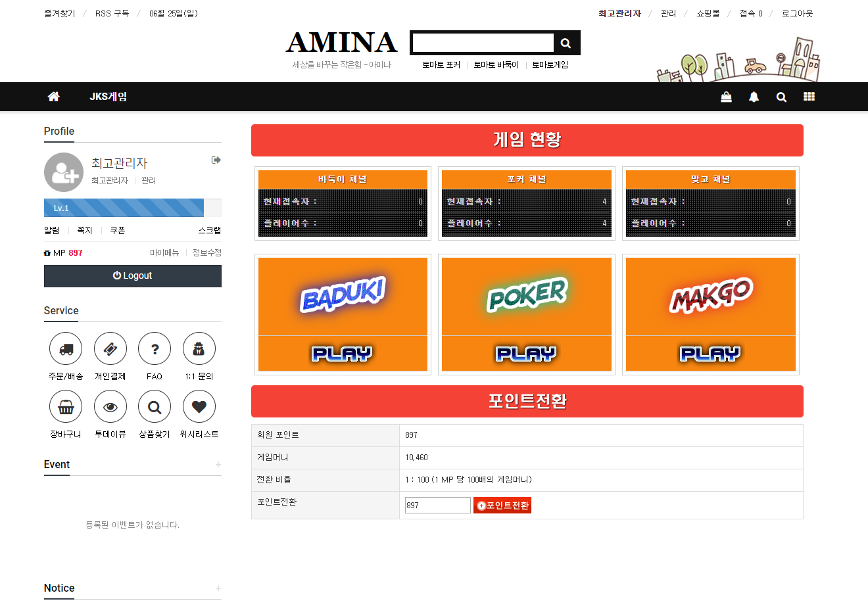Expand the Event section plus sign
868x616 pixels.
pos(218,465)
